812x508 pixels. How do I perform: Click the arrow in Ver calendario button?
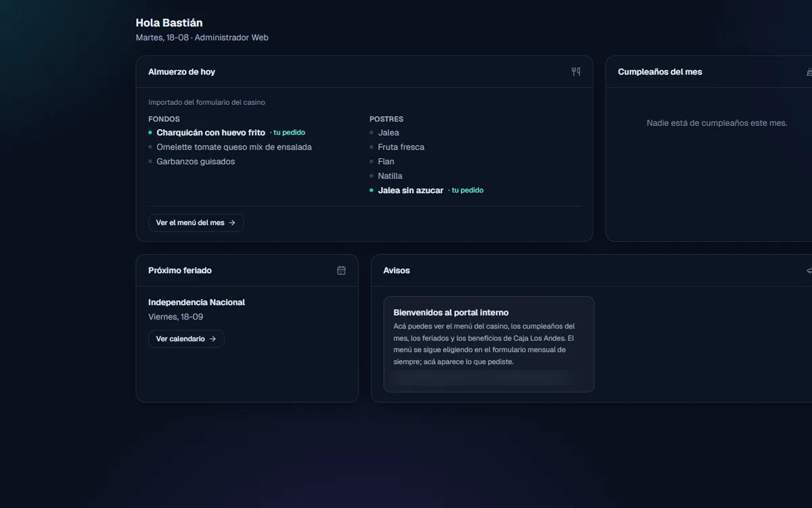click(x=212, y=339)
